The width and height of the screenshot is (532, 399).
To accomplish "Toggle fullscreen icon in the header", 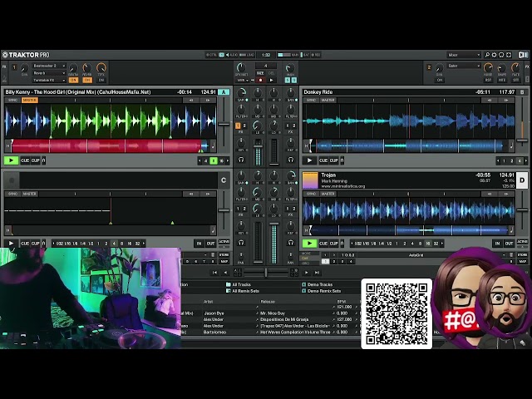I will point(509,55).
